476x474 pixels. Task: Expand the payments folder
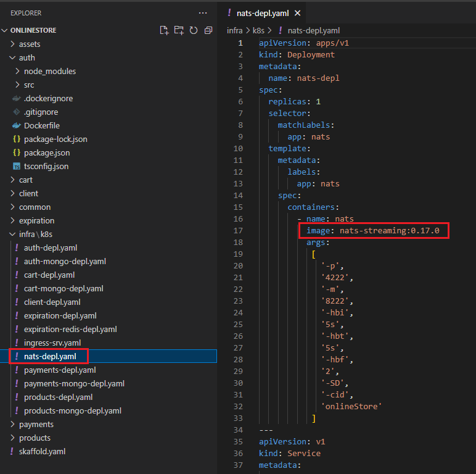[36, 424]
